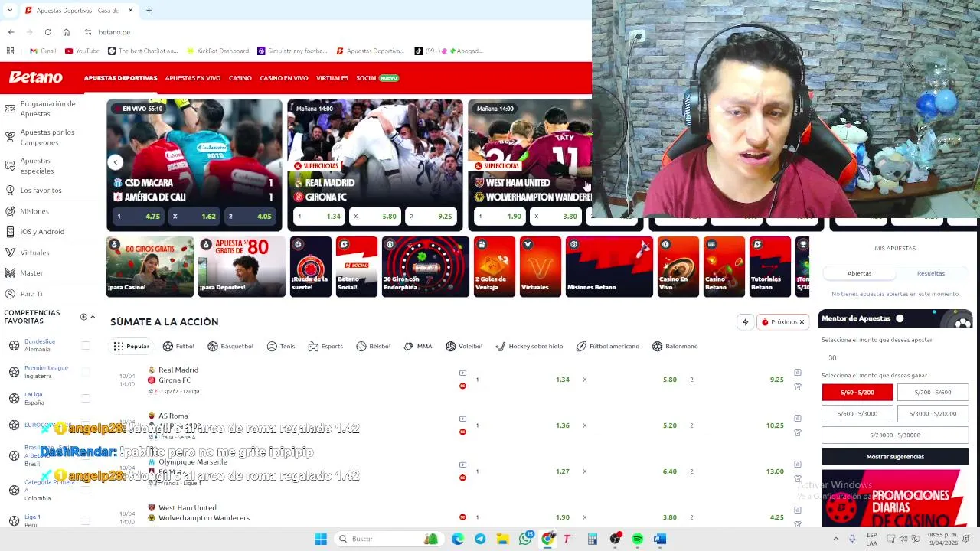Show hidden system tray icons
The height and width of the screenshot is (551, 980).
click(835, 539)
